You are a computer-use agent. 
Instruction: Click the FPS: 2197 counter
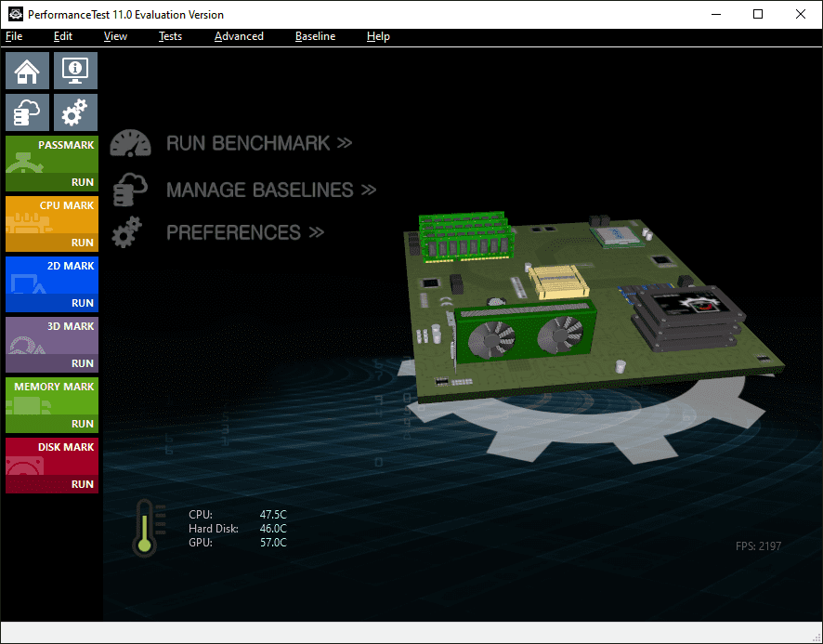[x=758, y=546]
